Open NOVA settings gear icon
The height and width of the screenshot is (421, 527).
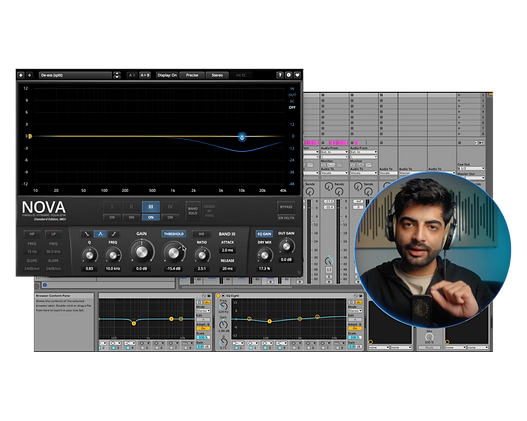pos(288,75)
